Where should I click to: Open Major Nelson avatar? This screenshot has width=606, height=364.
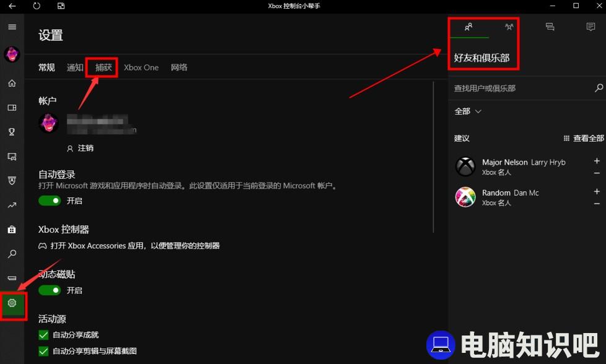tap(465, 167)
